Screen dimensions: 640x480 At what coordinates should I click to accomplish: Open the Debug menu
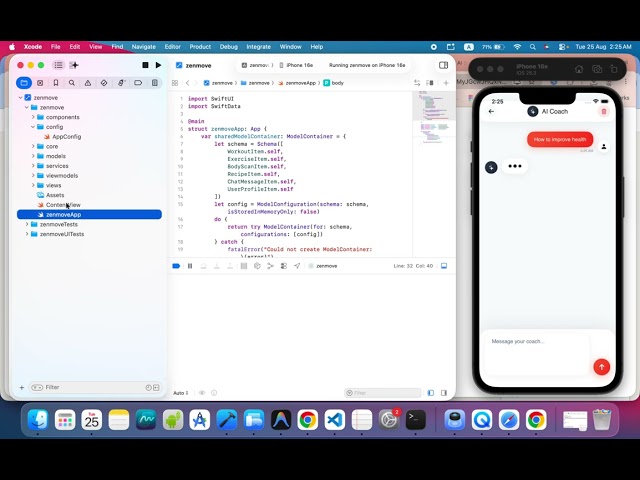[229, 47]
